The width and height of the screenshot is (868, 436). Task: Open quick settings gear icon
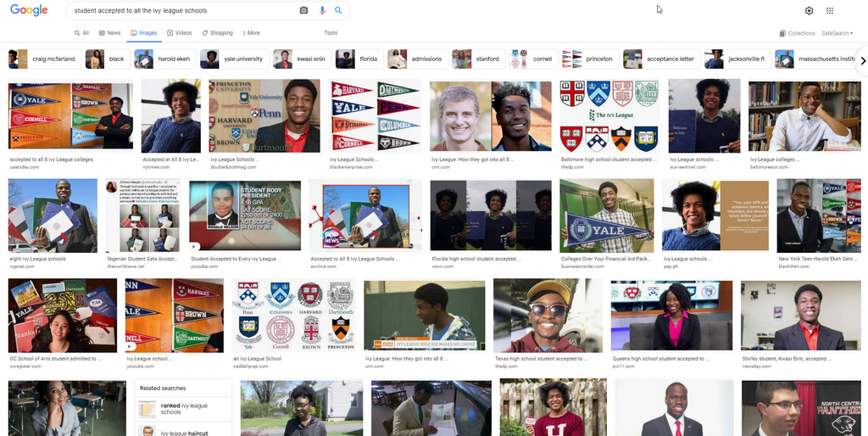tap(809, 10)
